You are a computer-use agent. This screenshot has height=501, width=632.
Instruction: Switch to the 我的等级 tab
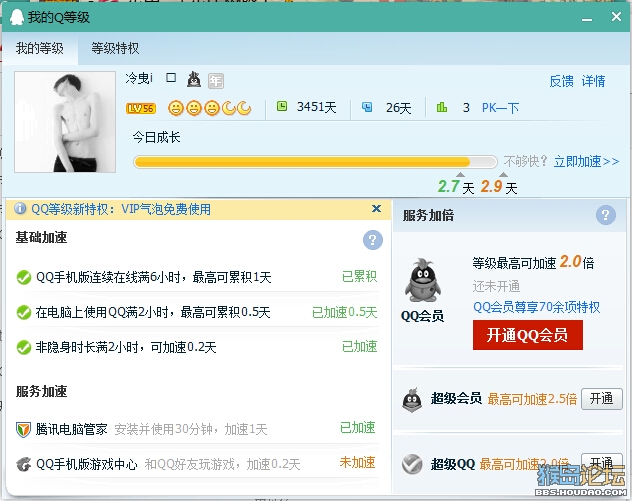point(40,48)
